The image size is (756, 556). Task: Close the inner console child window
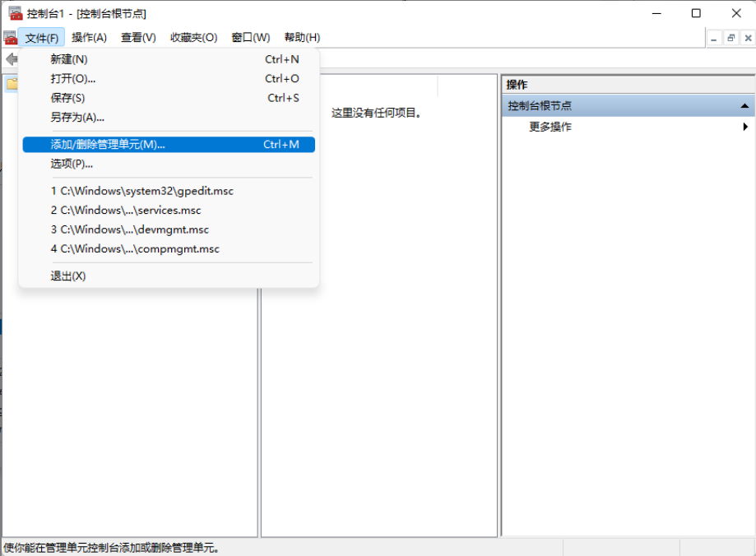tap(748, 38)
